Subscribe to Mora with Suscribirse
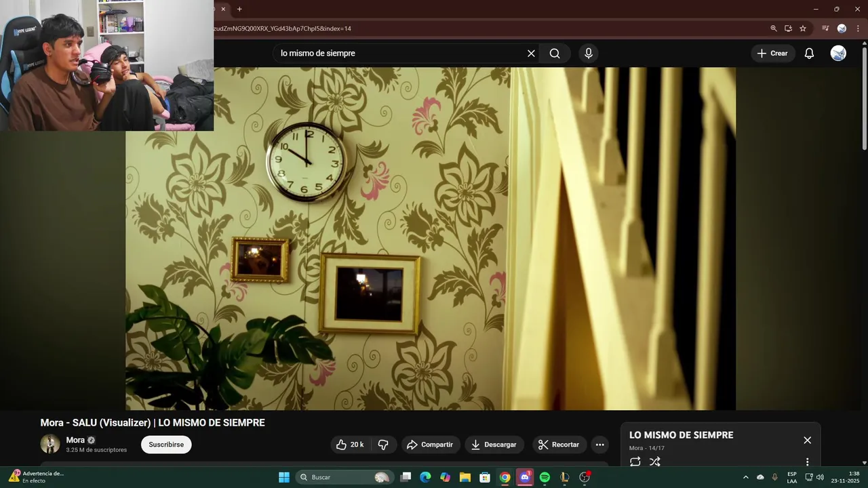Viewport: 868px width, 488px height. [166, 445]
